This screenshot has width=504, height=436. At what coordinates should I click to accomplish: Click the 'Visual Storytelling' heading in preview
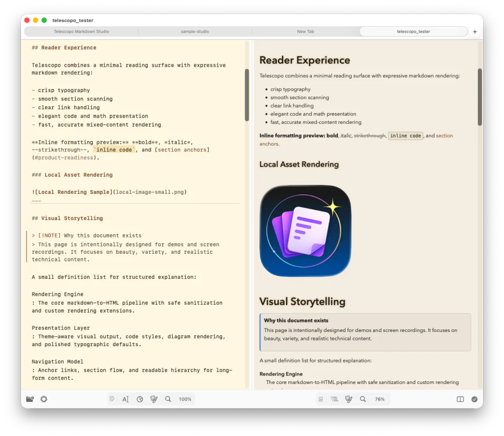point(302,302)
